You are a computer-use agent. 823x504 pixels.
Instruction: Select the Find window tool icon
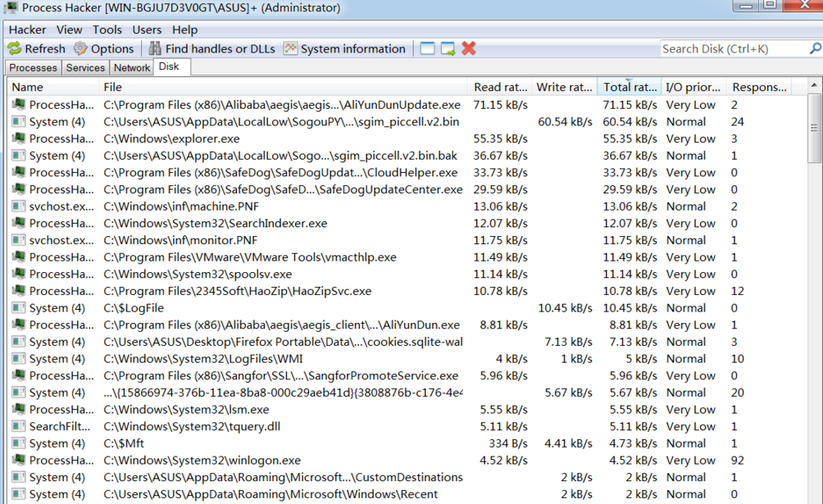tap(426, 48)
